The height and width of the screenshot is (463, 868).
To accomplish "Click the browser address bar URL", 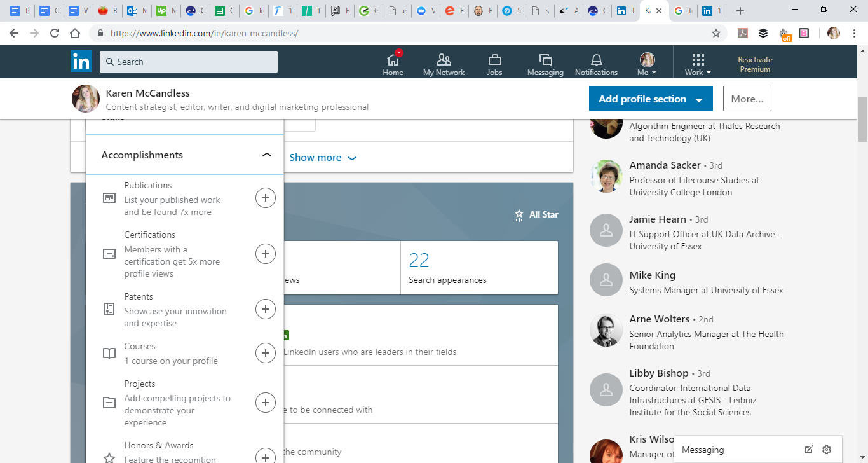I will [205, 33].
